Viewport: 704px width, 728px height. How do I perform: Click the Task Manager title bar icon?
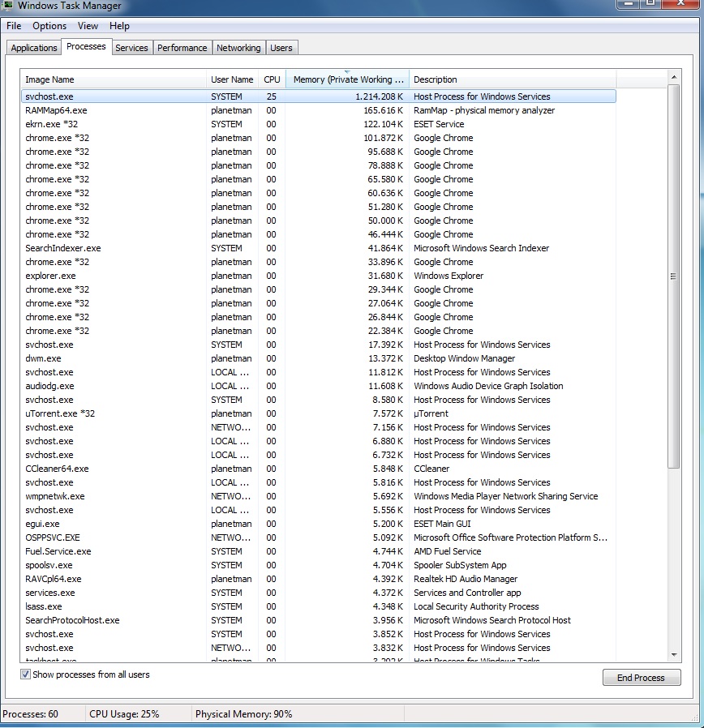(x=7, y=6)
